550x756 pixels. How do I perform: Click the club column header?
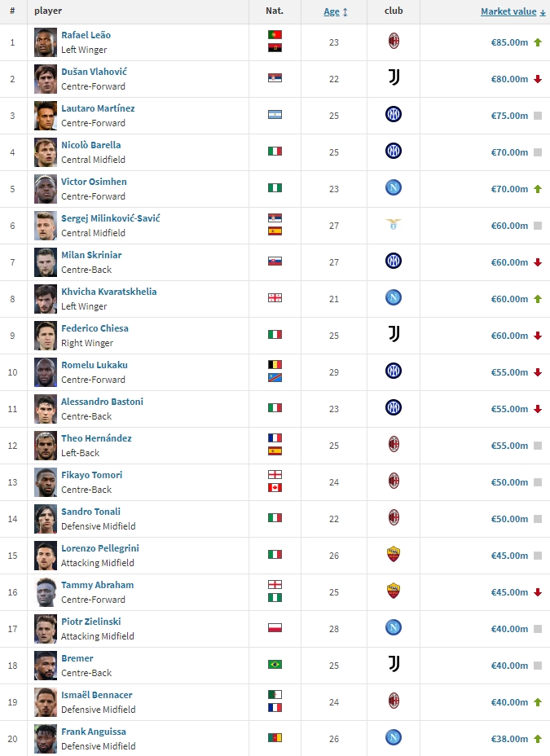[x=394, y=11]
